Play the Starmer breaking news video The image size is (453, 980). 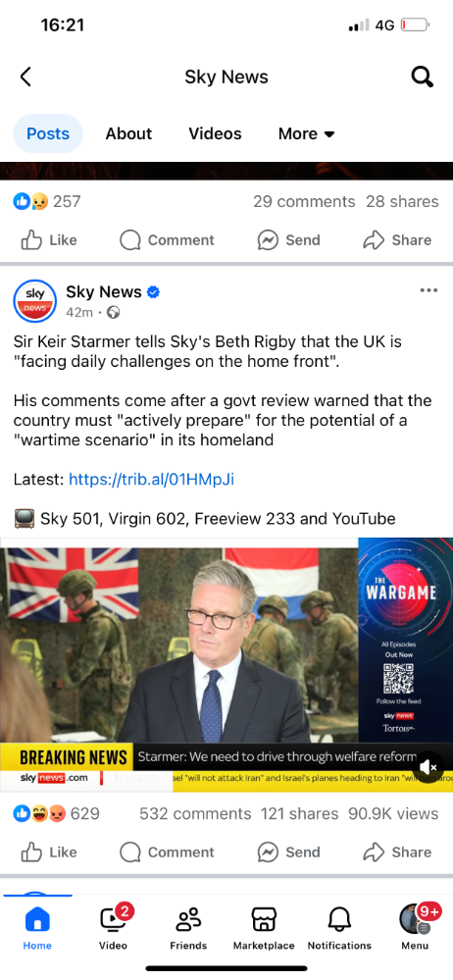226,665
